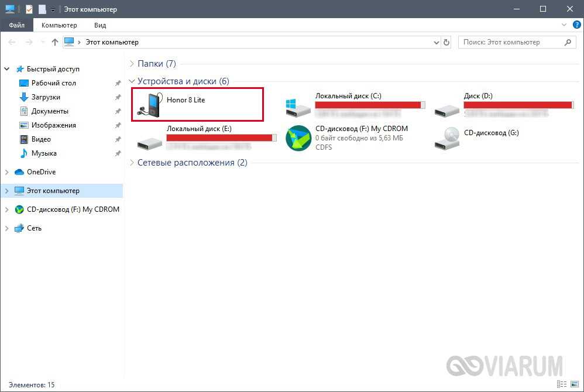Screen dimensions: 584x392
Task: Open address bar history dropdown
Action: point(435,42)
